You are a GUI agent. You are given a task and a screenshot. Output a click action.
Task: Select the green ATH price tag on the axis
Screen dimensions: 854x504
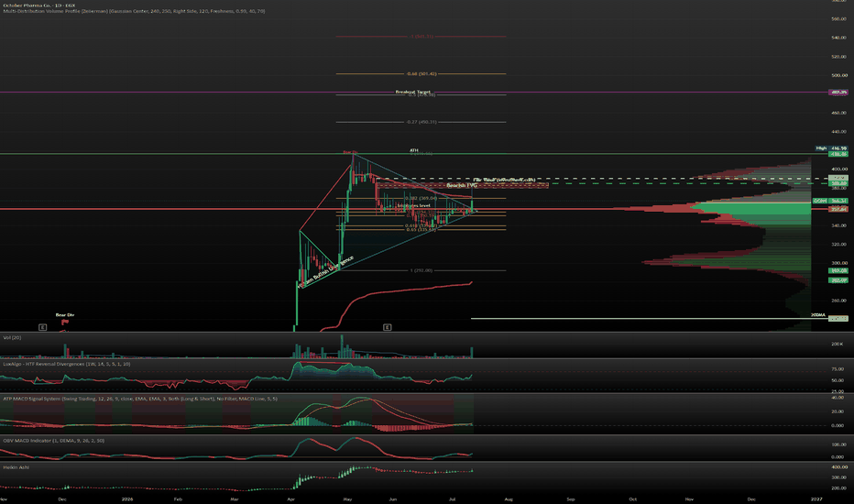point(838,154)
